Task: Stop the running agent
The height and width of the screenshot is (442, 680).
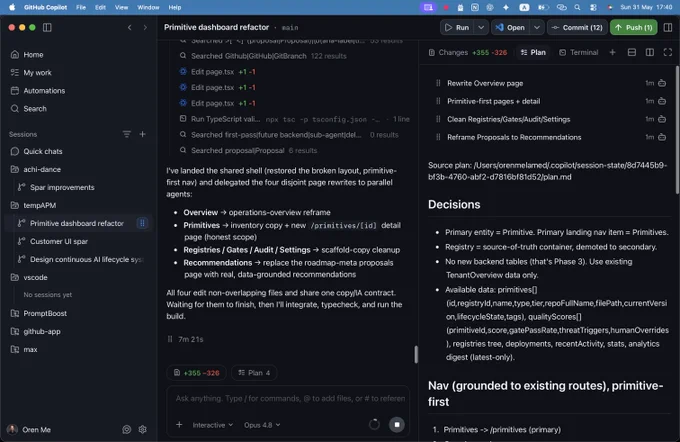Action: (x=397, y=425)
